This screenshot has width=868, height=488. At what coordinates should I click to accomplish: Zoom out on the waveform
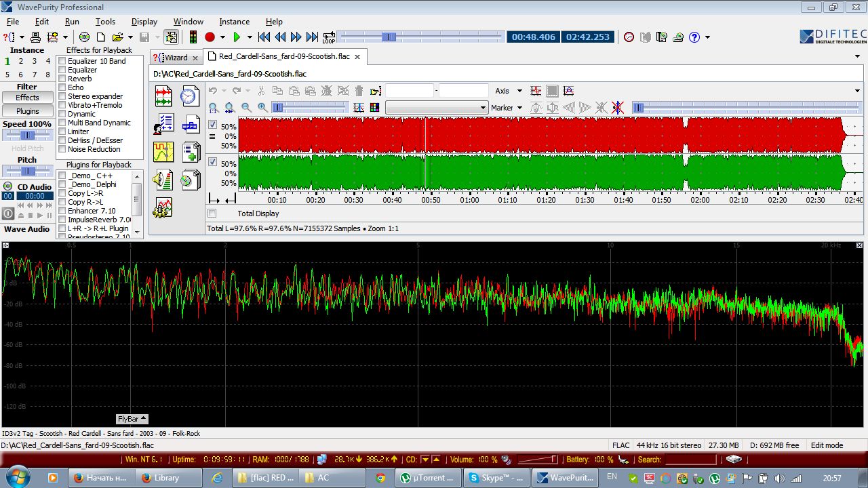click(246, 108)
